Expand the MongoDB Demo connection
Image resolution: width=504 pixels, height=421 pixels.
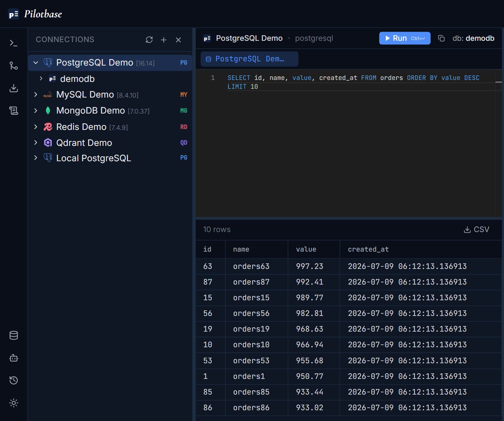(x=36, y=111)
